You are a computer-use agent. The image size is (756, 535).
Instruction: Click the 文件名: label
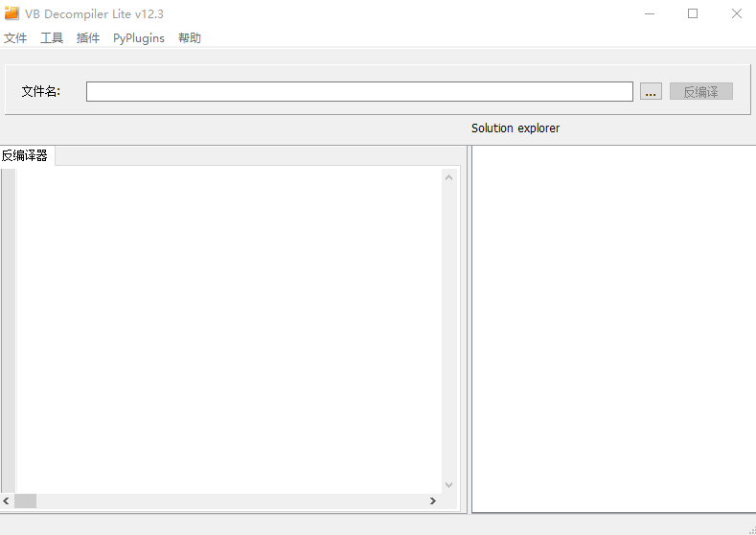[x=41, y=91]
